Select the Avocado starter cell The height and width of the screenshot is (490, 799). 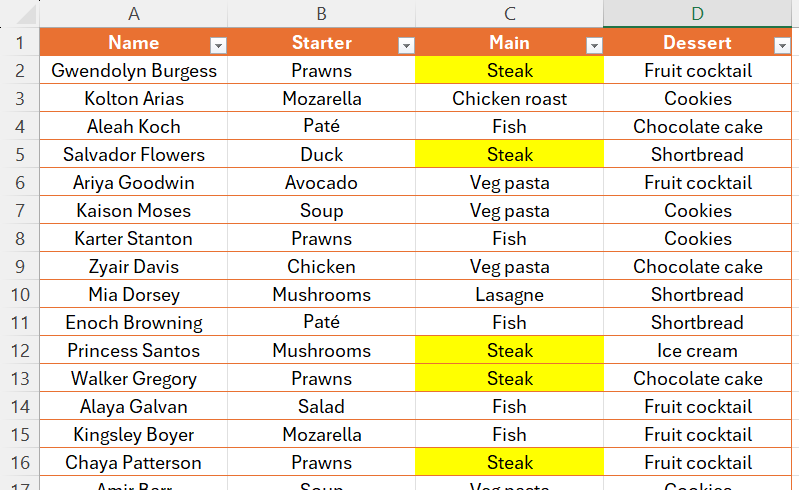321,183
